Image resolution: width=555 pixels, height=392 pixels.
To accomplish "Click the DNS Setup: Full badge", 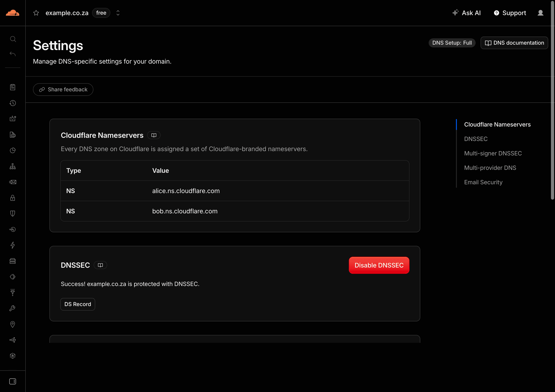I will pos(452,43).
